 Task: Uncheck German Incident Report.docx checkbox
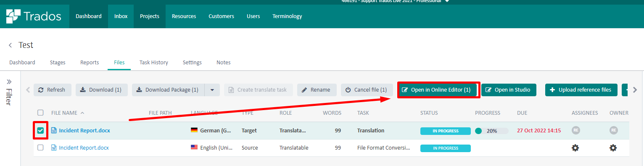coord(40,130)
